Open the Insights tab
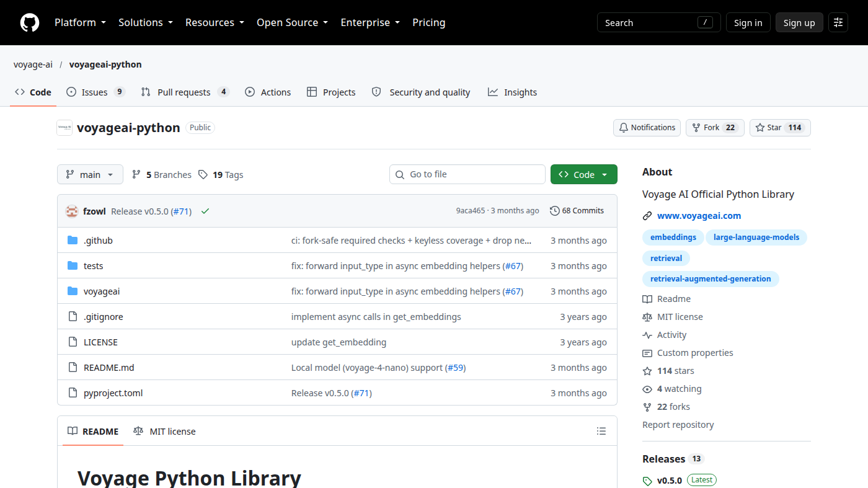This screenshot has width=868, height=488. [512, 92]
